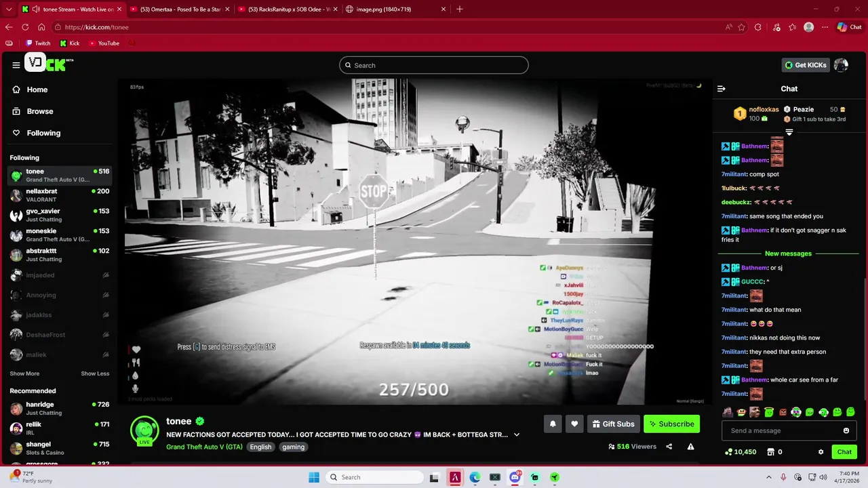The width and height of the screenshot is (868, 488).
Task: Click the address bar URL kick.com/tonee
Action: 96,27
